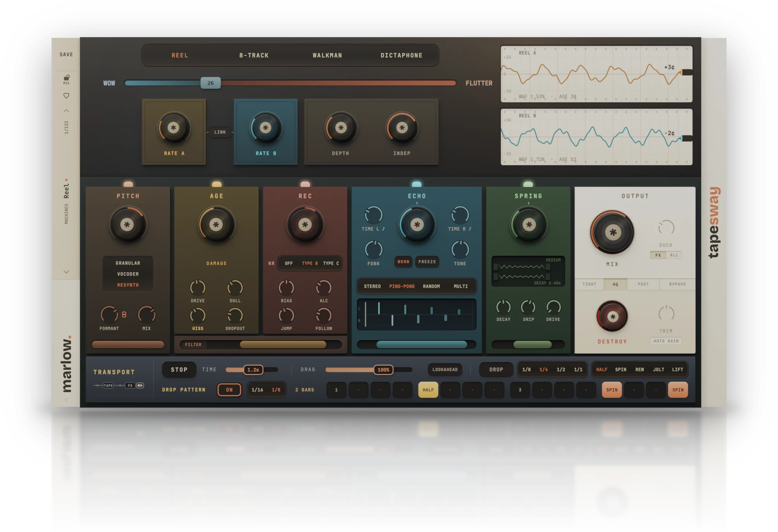The height and width of the screenshot is (532, 778).
Task: Switch to the REEL machine tab
Action: 180,55
